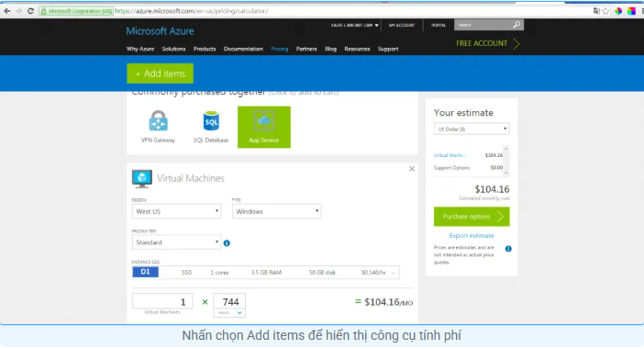Bookmark the page using the star icon

coord(605,11)
